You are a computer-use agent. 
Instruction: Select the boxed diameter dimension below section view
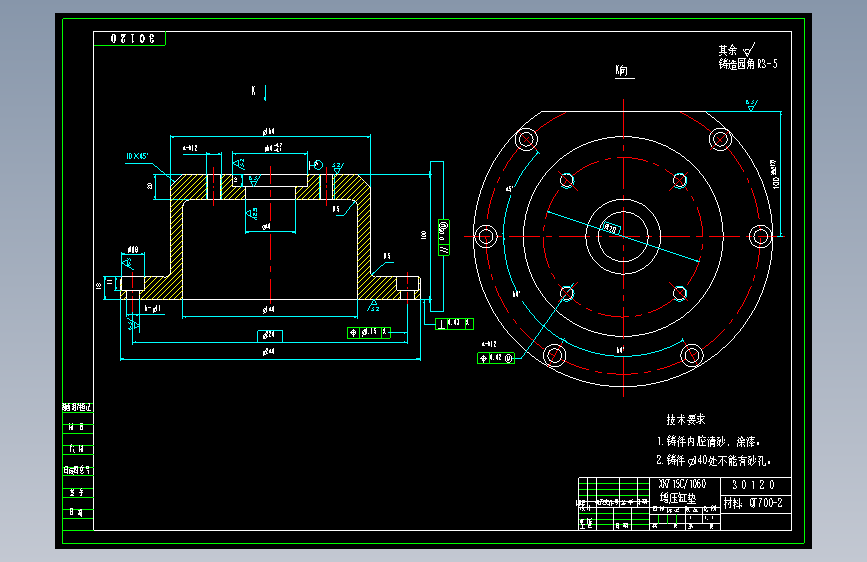[270, 336]
